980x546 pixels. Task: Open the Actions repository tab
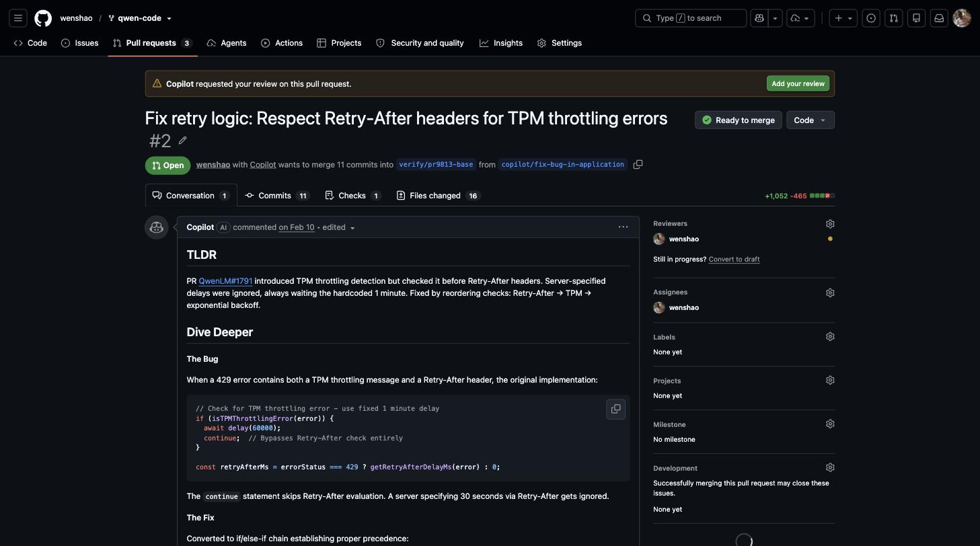coord(282,43)
